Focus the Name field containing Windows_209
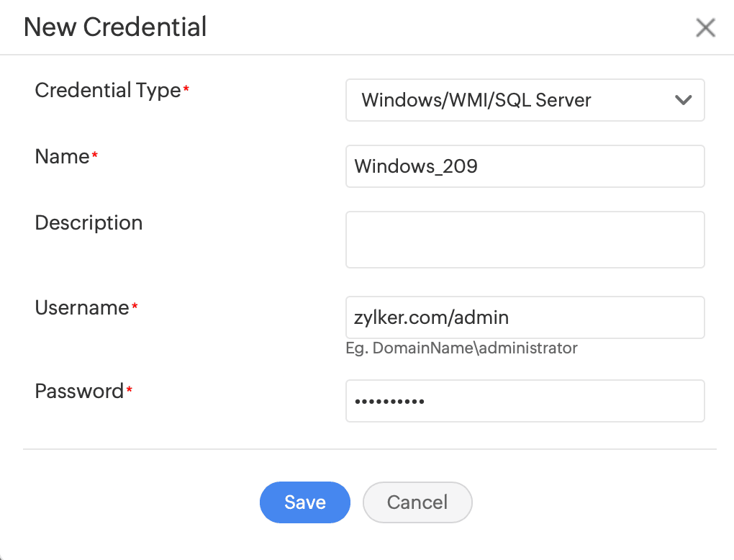This screenshot has width=734, height=560. pos(525,166)
